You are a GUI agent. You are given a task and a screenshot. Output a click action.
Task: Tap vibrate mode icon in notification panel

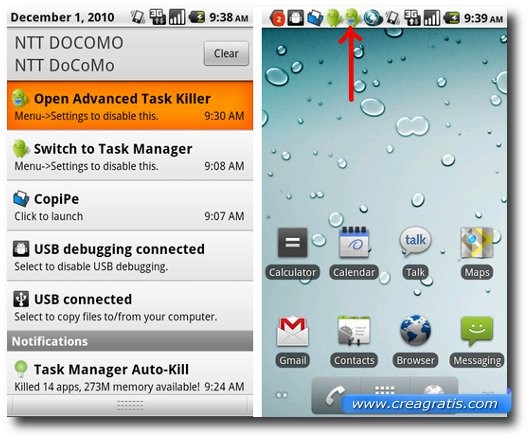(x=138, y=17)
